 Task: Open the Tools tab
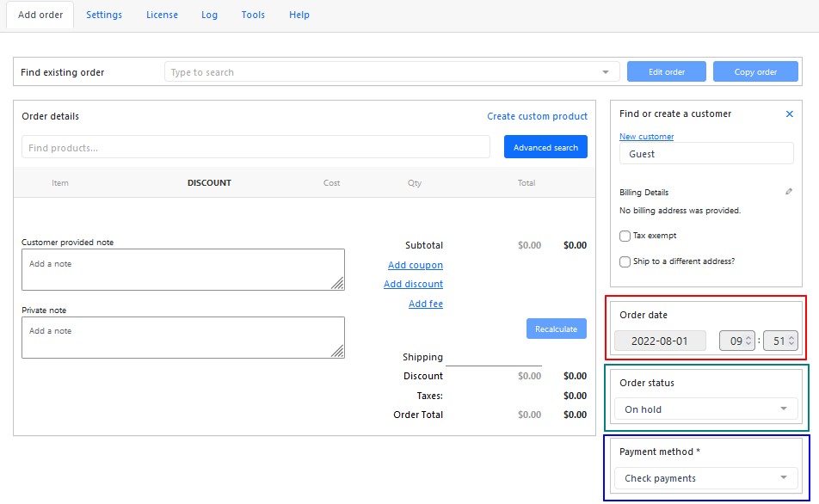[253, 15]
